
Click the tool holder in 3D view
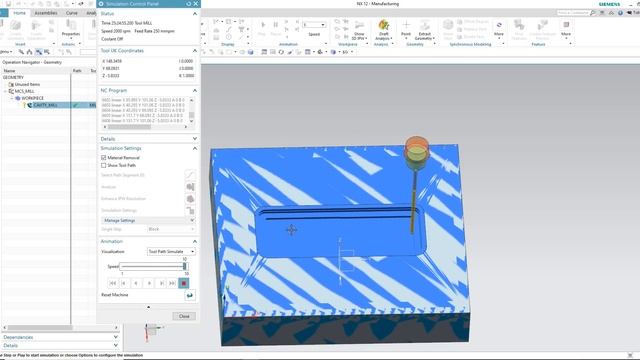(x=416, y=153)
